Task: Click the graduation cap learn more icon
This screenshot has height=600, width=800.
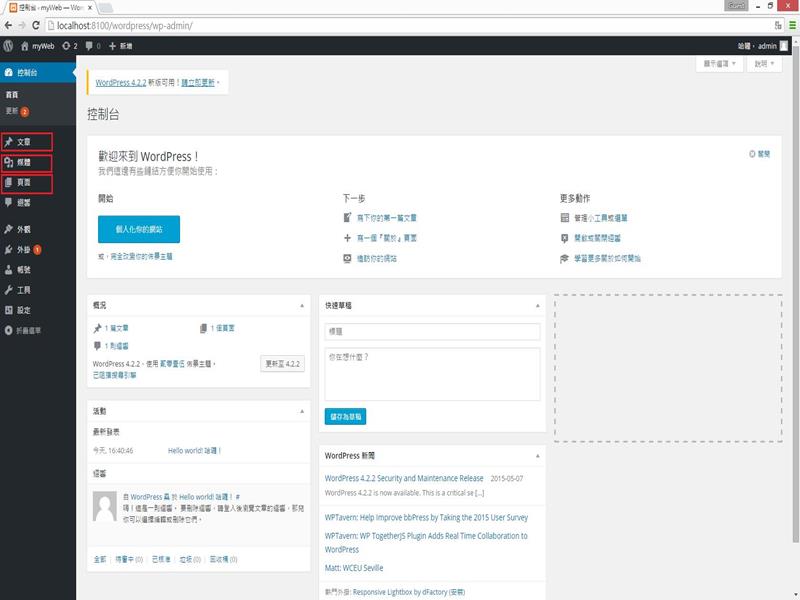Action: click(x=564, y=259)
